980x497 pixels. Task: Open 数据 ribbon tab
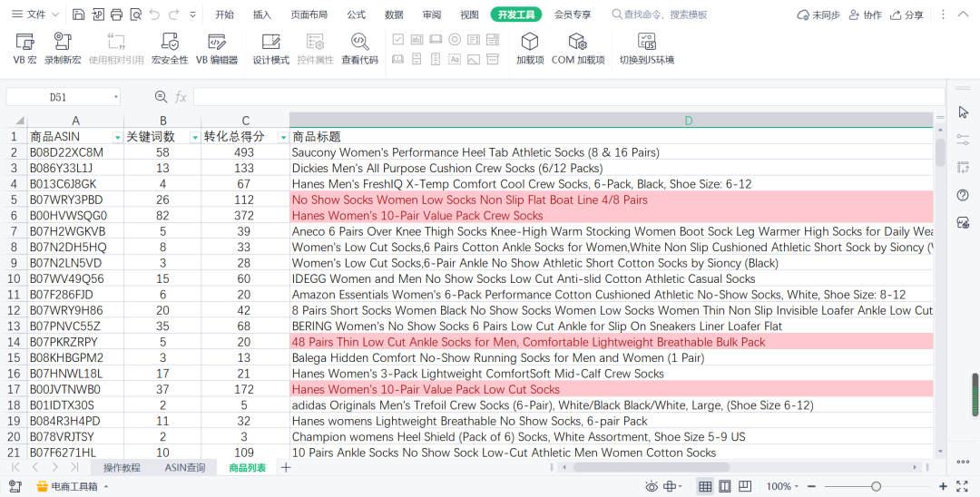(x=394, y=15)
